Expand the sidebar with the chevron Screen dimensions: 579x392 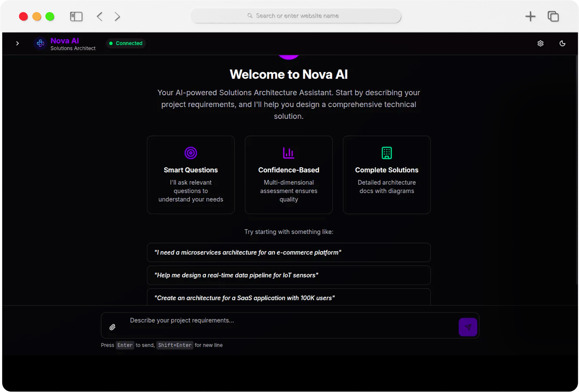tap(17, 43)
